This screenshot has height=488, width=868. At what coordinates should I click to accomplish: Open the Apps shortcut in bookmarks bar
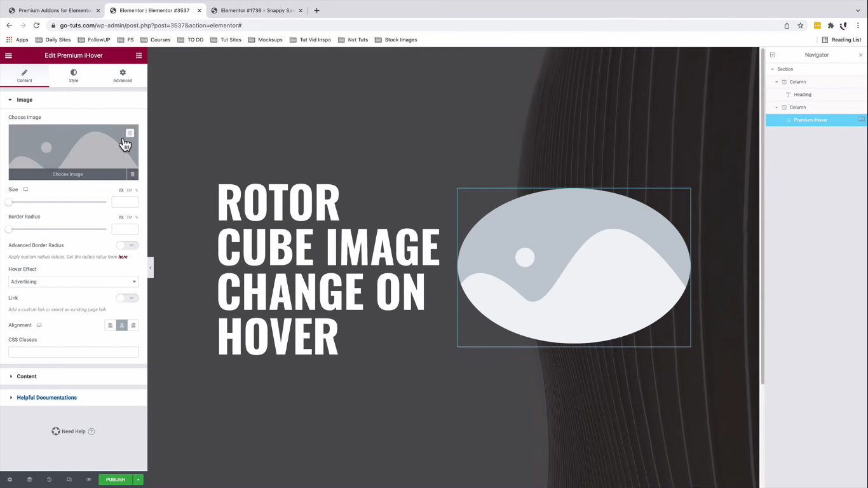tap(17, 39)
